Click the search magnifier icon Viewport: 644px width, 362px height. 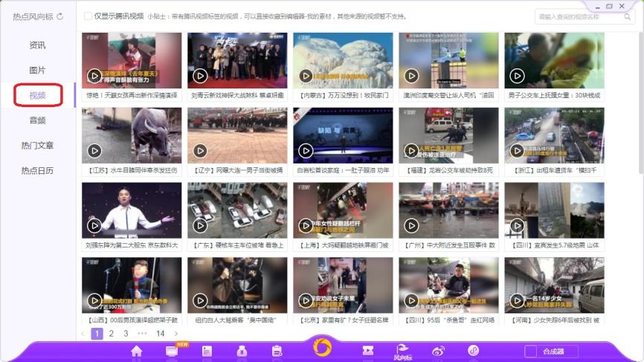[x=627, y=17]
